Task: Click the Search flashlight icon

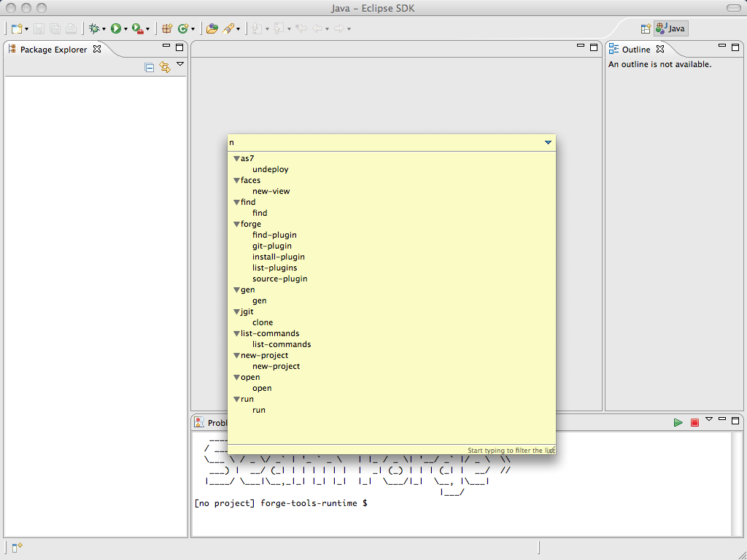Action: coord(228,28)
